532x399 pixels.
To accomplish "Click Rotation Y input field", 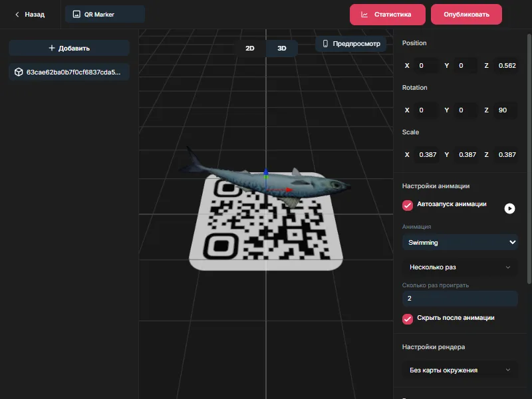I will (x=466, y=110).
